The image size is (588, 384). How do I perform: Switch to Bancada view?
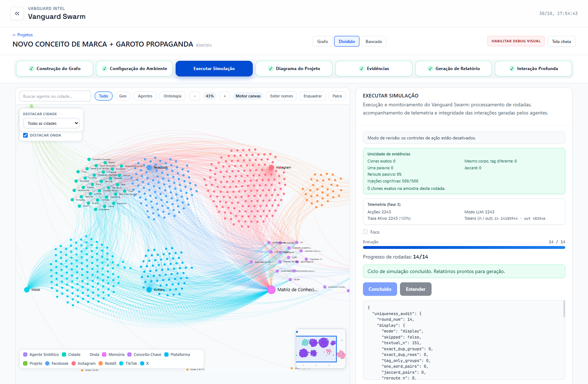374,41
